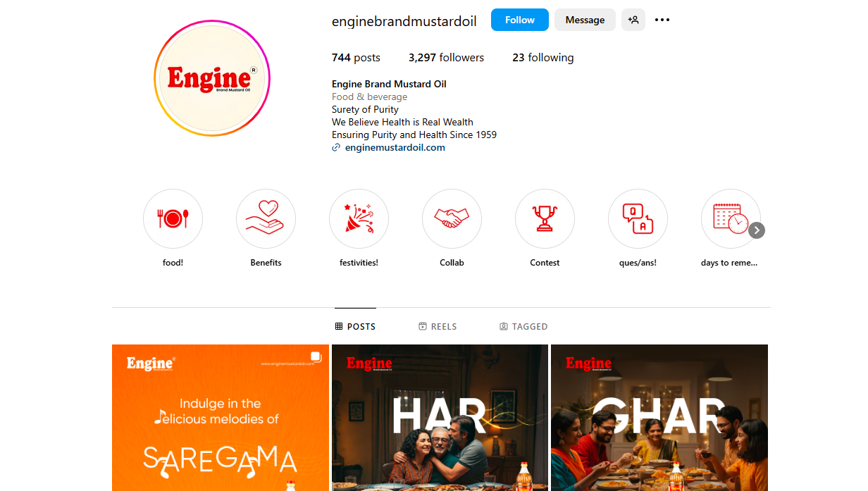Show more highlights with right arrow
868x491 pixels.
pos(757,230)
